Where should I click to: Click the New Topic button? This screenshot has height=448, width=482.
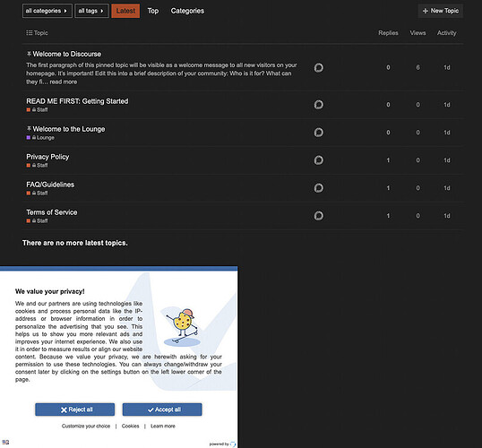click(440, 11)
